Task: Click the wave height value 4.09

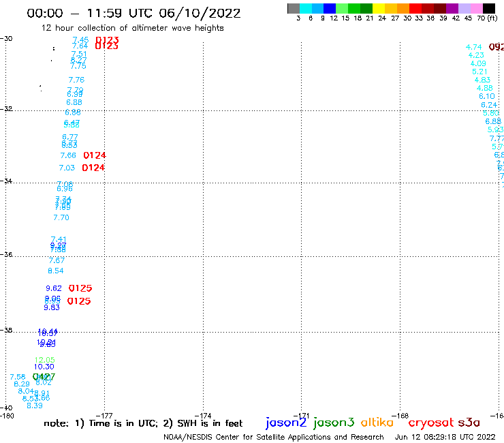Action: pyautogui.click(x=478, y=63)
